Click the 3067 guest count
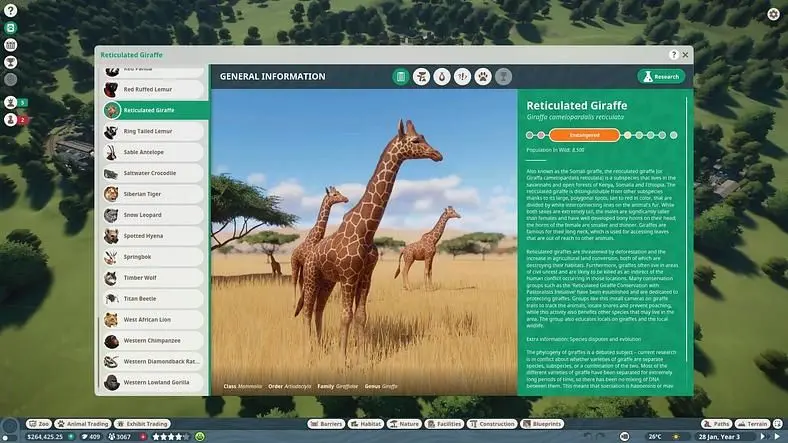 tap(119, 436)
